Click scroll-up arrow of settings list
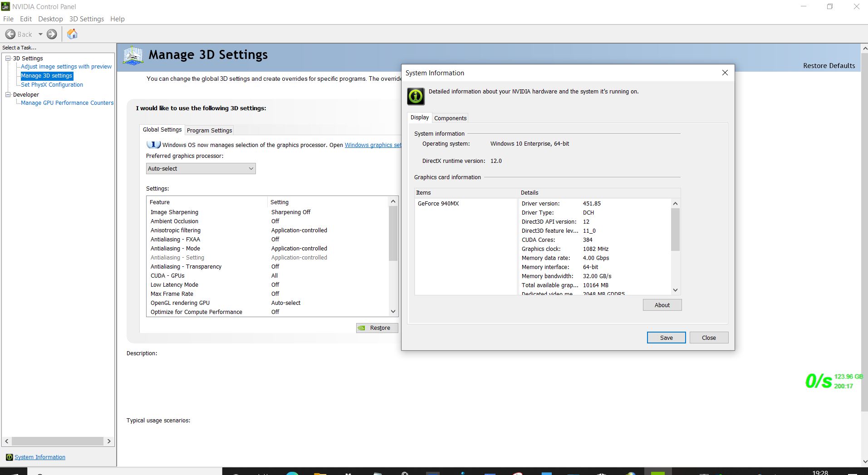The image size is (868, 475). [x=393, y=201]
